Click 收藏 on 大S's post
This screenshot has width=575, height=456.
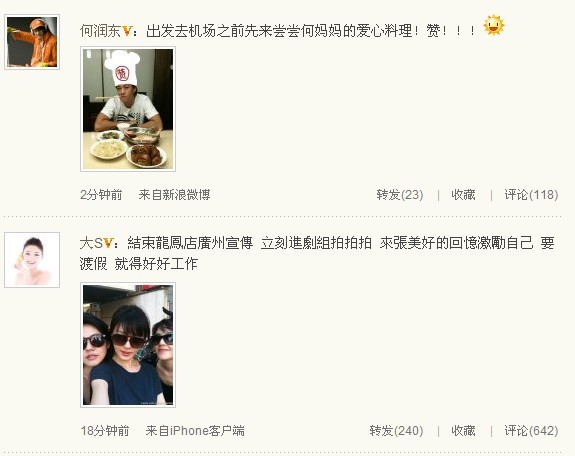pos(463,430)
